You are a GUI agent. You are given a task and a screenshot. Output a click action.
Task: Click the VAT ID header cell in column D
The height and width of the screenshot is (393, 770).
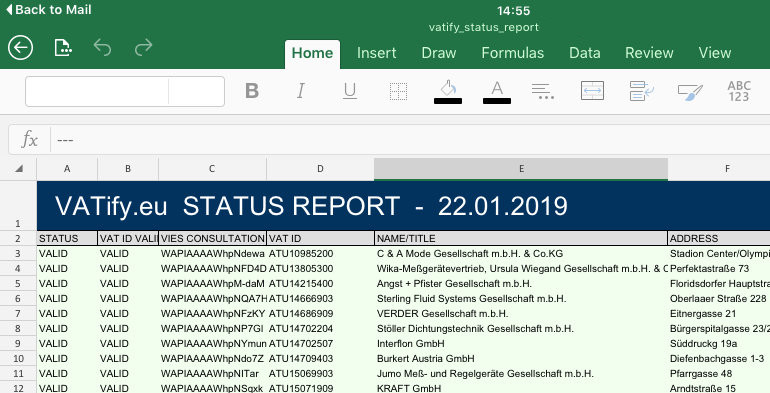(320, 238)
